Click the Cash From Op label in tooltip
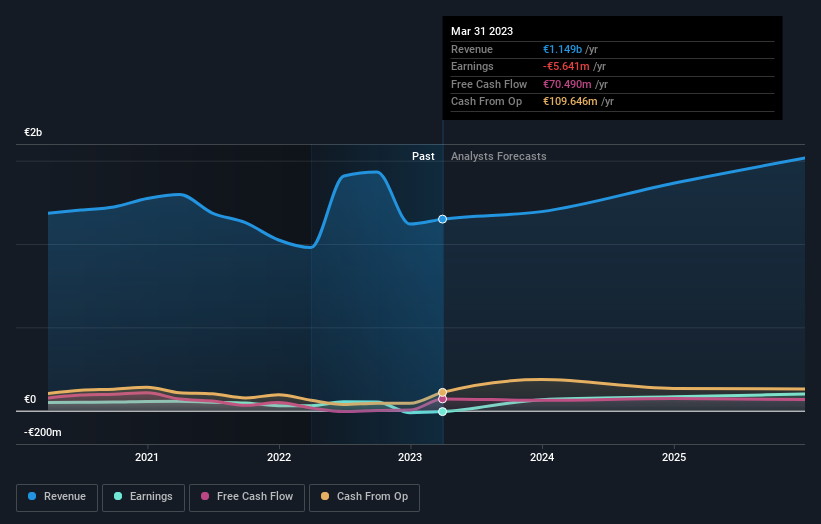The image size is (821, 524). 486,102
